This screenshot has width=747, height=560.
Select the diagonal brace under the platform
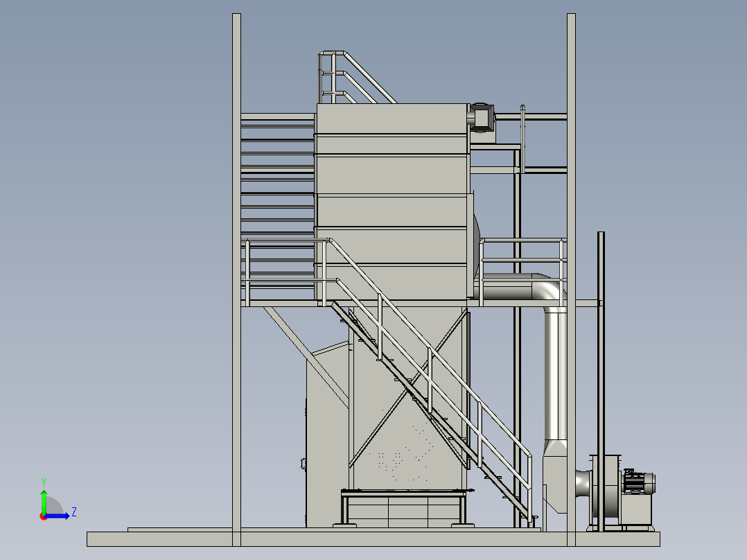point(306,358)
